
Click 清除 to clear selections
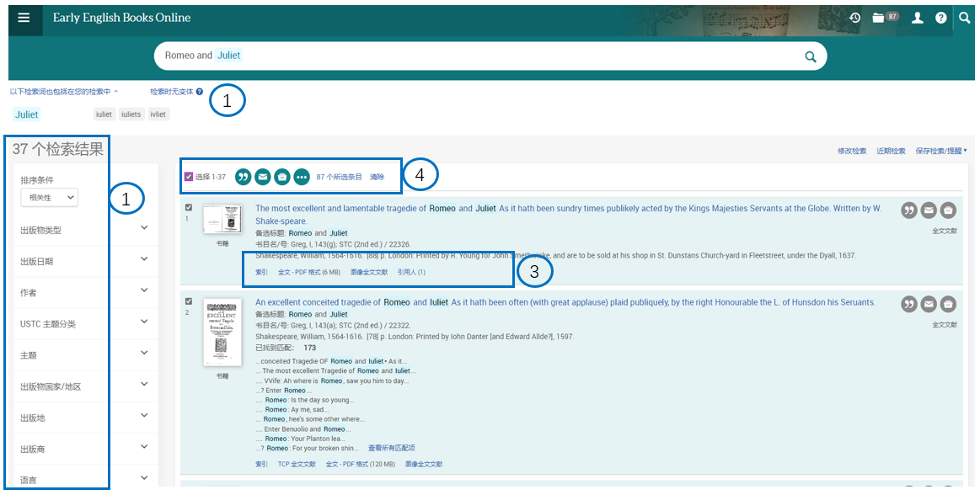click(x=377, y=178)
